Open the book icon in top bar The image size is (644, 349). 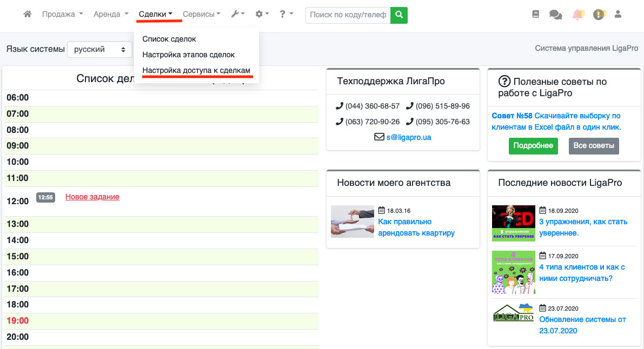point(536,15)
